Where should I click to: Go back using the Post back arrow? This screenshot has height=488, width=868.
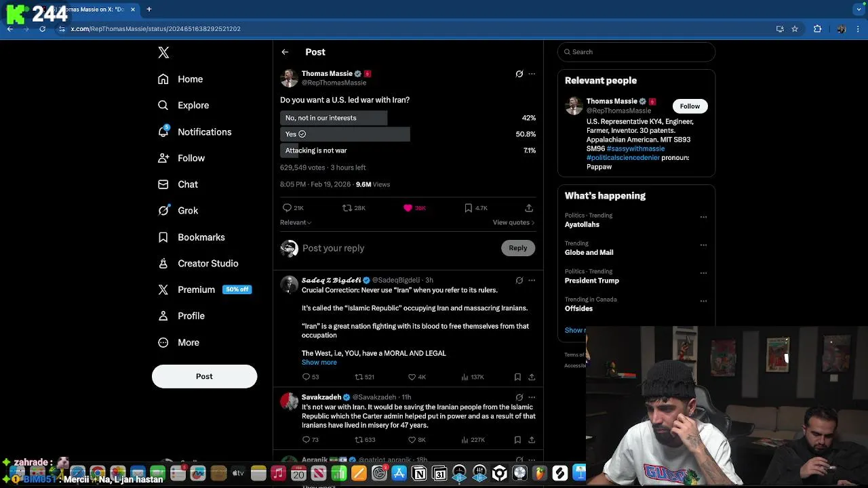285,52
